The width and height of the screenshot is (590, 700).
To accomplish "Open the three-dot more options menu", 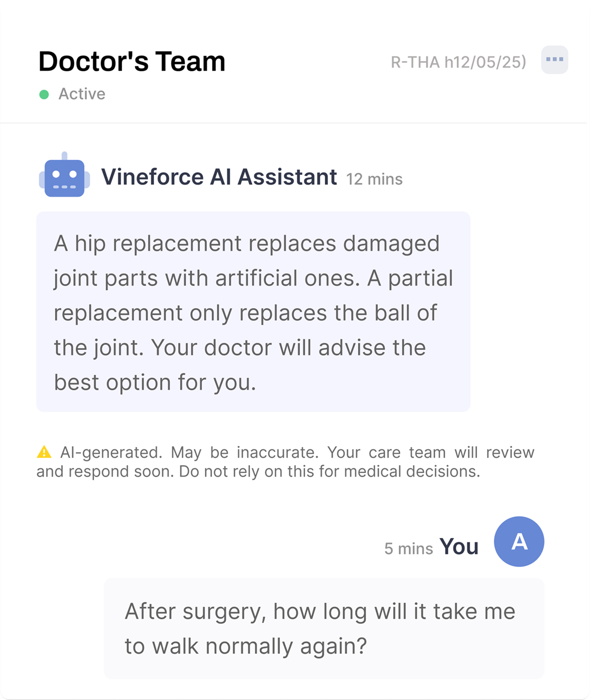I will [x=554, y=60].
